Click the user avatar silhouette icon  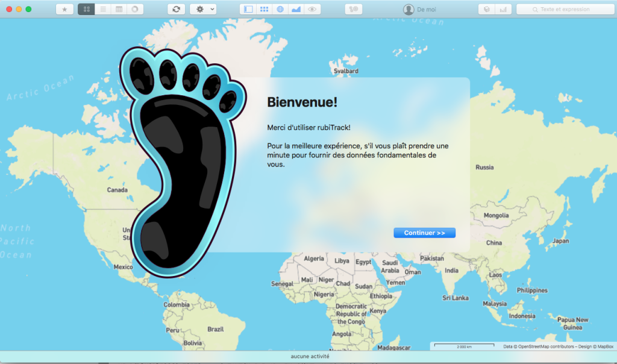pos(409,10)
